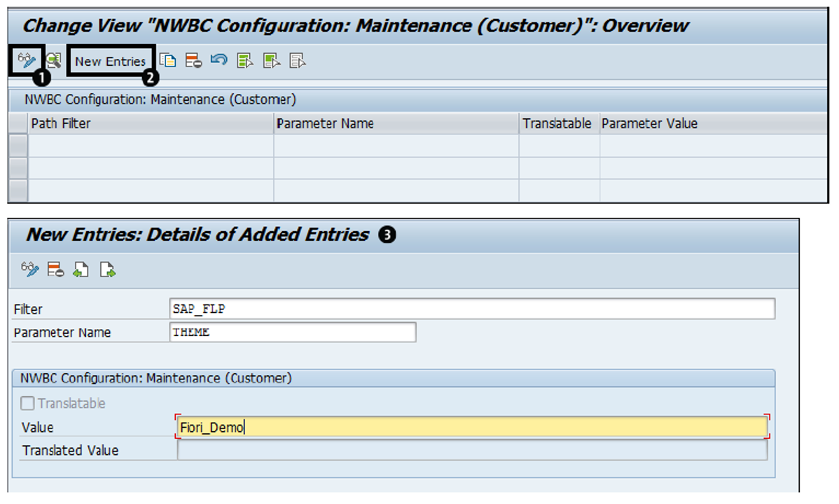The width and height of the screenshot is (839, 504).
Task: Click the Path Filter column header
Action: (62, 123)
